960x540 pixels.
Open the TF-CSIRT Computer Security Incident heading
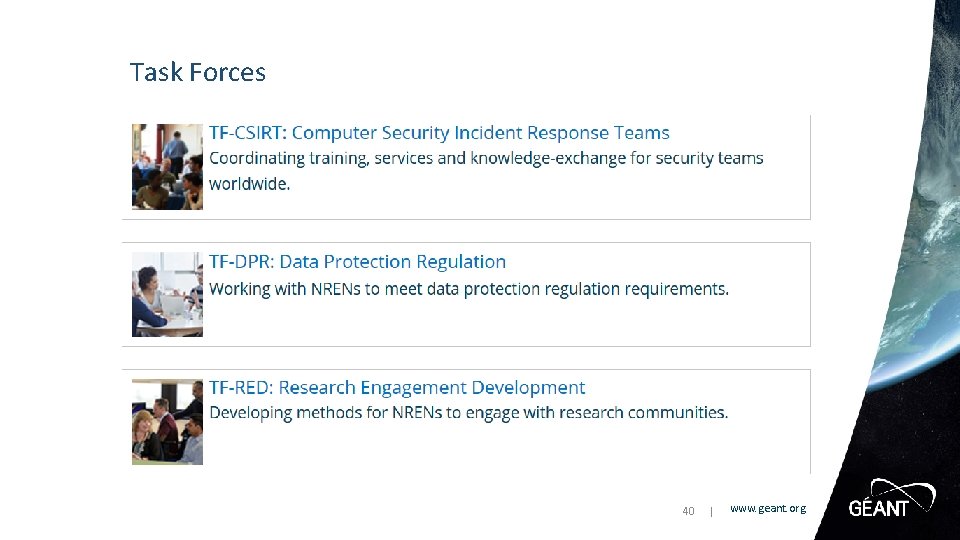(439, 133)
